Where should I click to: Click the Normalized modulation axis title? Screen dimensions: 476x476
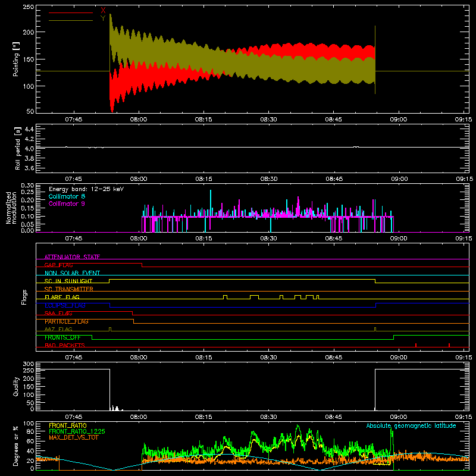[11, 208]
